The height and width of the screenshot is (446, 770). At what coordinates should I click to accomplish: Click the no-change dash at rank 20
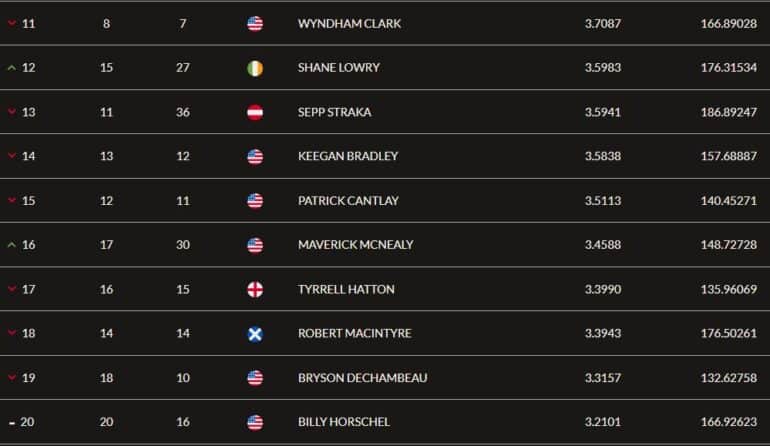(12, 423)
